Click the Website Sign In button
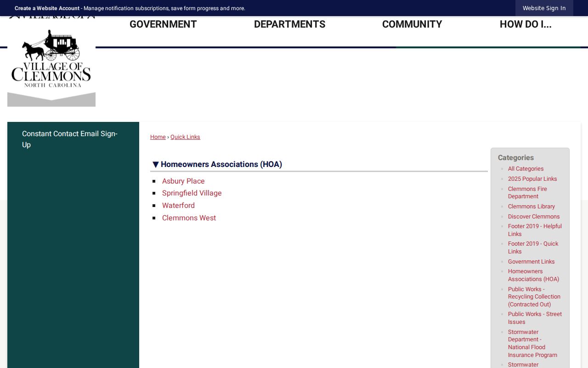588x368 pixels. click(544, 8)
